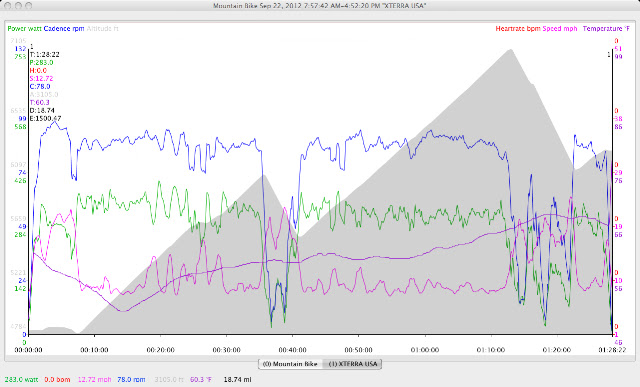Toggle the Cadence rpm legend label
The image size is (640, 387).
click(x=64, y=29)
